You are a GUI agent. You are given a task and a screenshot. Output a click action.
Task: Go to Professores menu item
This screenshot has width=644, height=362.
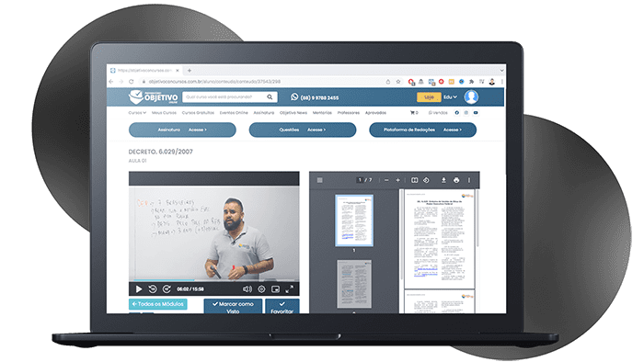[x=349, y=113]
